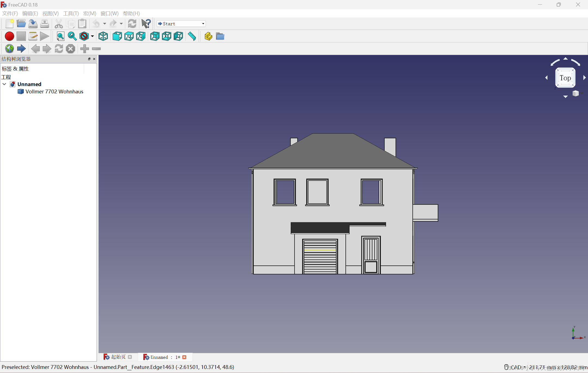This screenshot has height=373, width=588.
Task: Click the Create part yellow icon
Action: point(208,36)
